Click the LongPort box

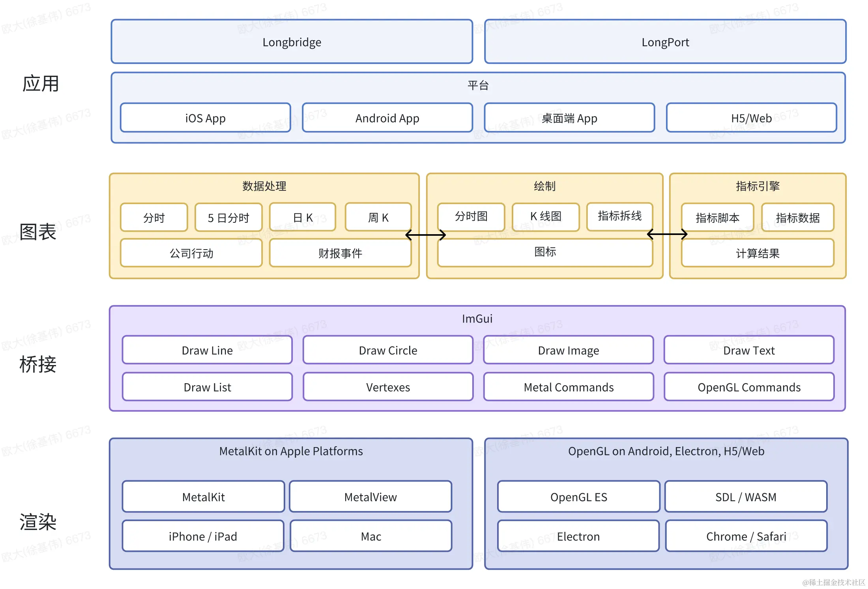click(665, 42)
